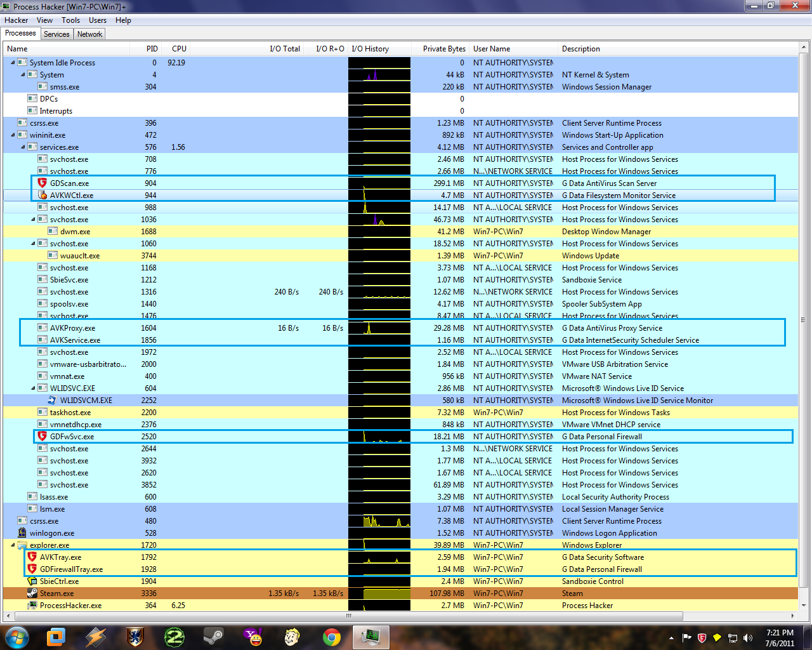Launch the green "2" game taskbar icon

pyautogui.click(x=174, y=637)
